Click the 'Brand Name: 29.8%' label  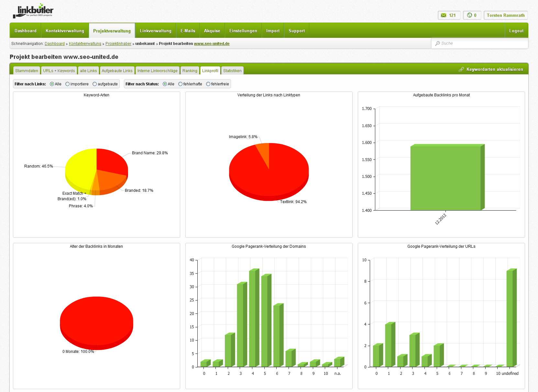150,153
